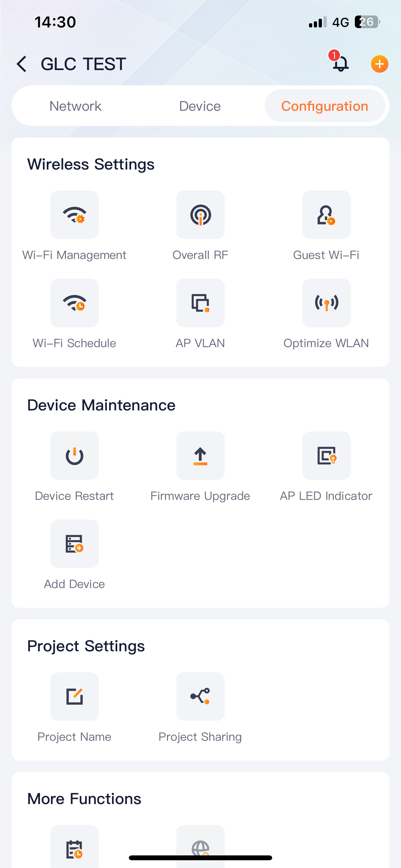Image resolution: width=401 pixels, height=868 pixels.
Task: Switch to the Network tab
Action: (76, 106)
